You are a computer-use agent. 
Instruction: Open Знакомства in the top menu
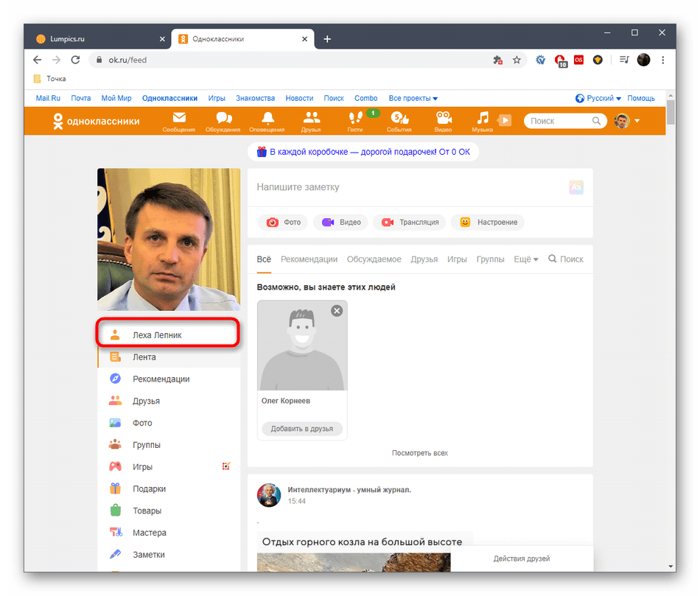(255, 97)
